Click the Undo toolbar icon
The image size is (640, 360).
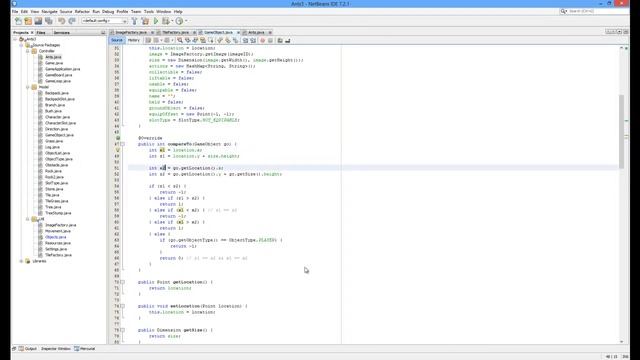pos(62,21)
